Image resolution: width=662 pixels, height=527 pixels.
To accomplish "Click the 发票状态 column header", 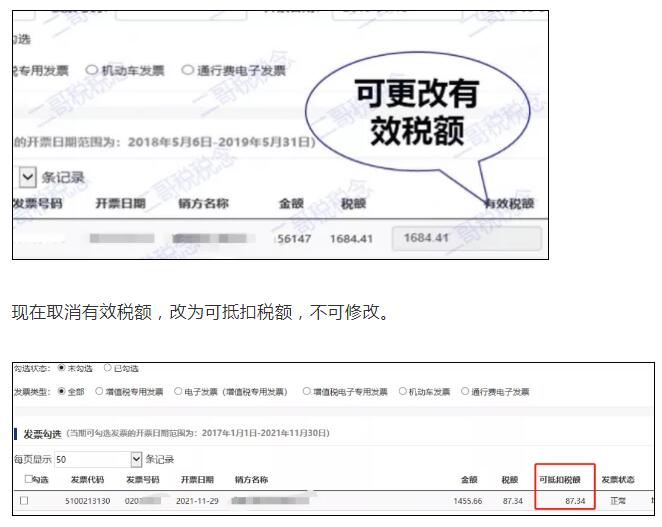I will coord(618,480).
